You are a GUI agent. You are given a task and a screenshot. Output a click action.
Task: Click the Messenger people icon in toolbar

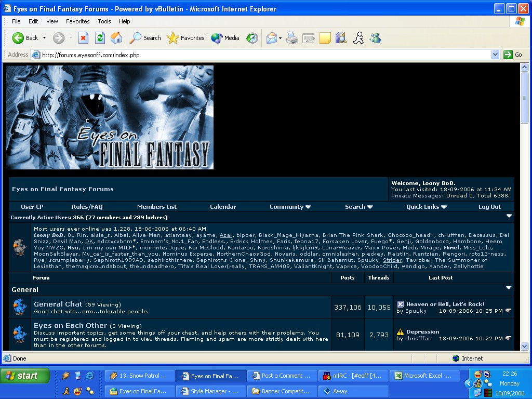(x=375, y=38)
